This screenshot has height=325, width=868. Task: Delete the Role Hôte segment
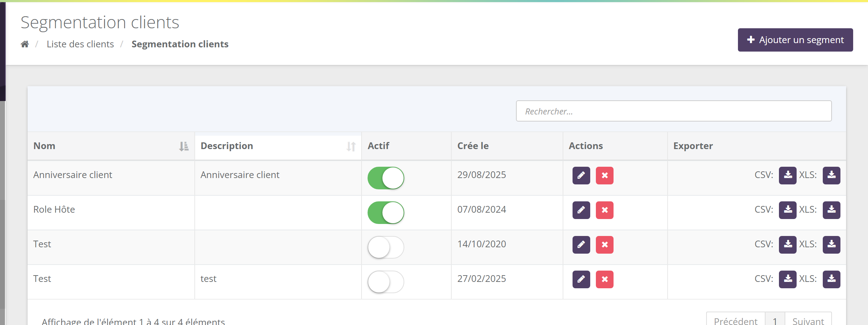click(x=605, y=210)
